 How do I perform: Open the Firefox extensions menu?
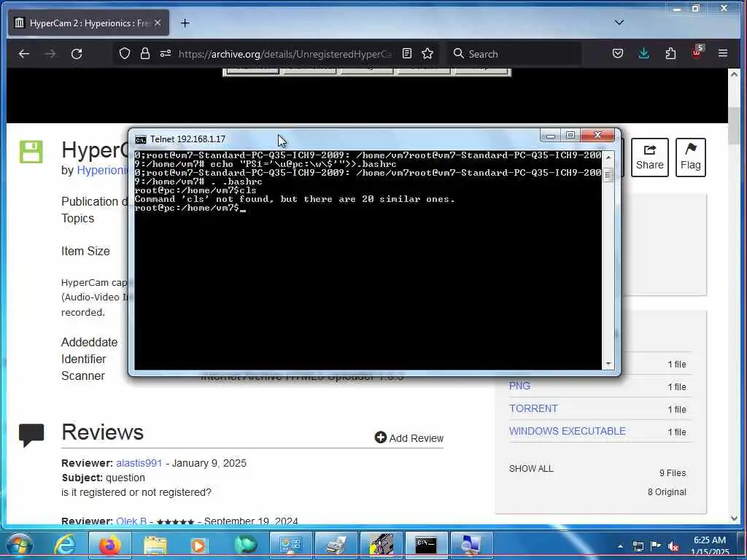point(670,53)
